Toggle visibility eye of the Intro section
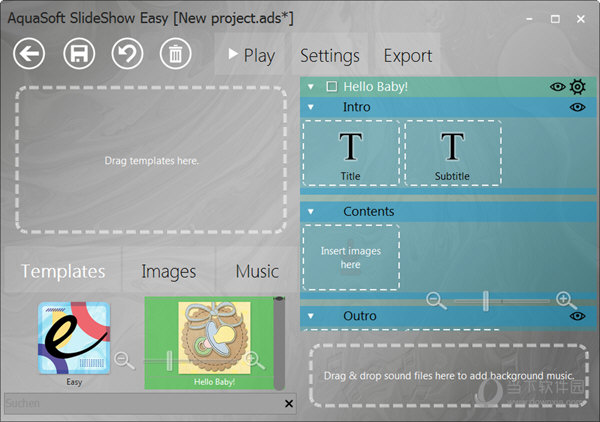Image resolution: width=600 pixels, height=422 pixels. click(x=577, y=107)
